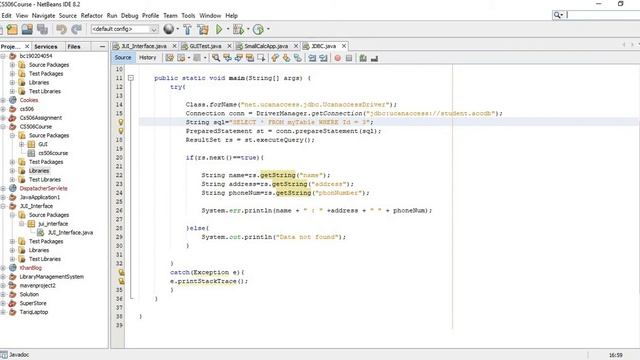Click the green Run Project icon
Image resolution: width=640 pixels, height=360 pixels.
click(x=219, y=29)
